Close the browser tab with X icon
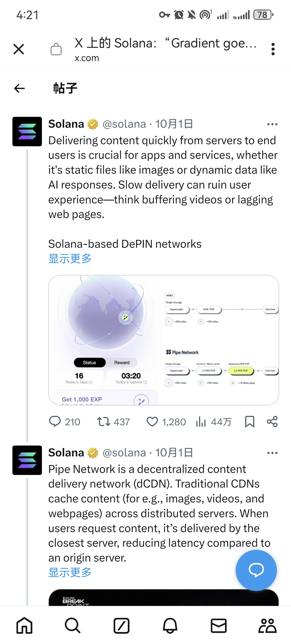 19,49
